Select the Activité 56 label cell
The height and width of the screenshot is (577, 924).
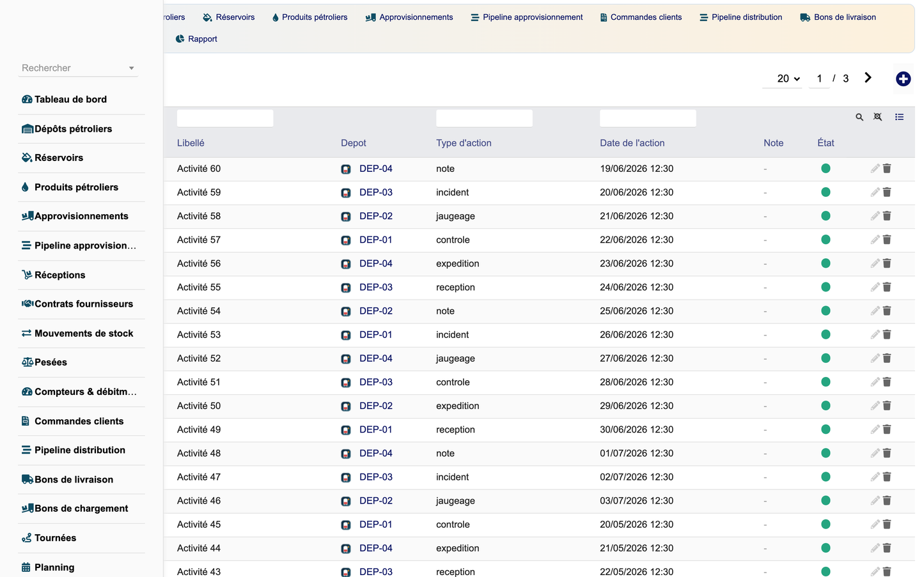(x=199, y=263)
